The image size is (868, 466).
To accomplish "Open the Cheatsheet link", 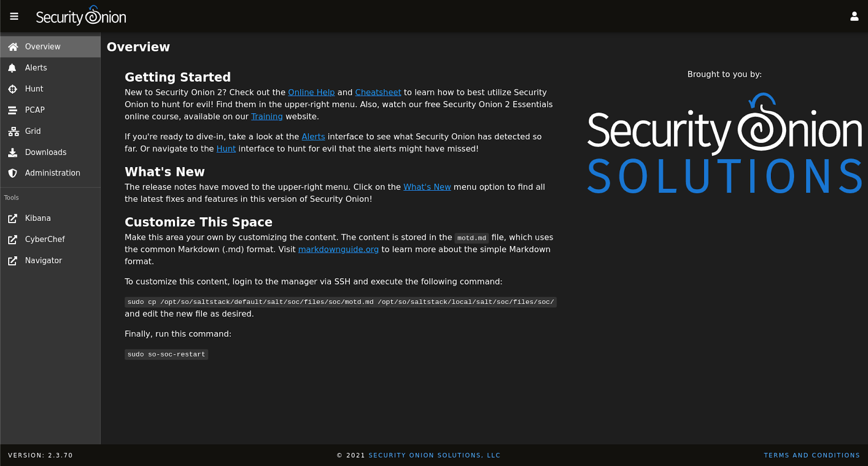I will coord(378,92).
